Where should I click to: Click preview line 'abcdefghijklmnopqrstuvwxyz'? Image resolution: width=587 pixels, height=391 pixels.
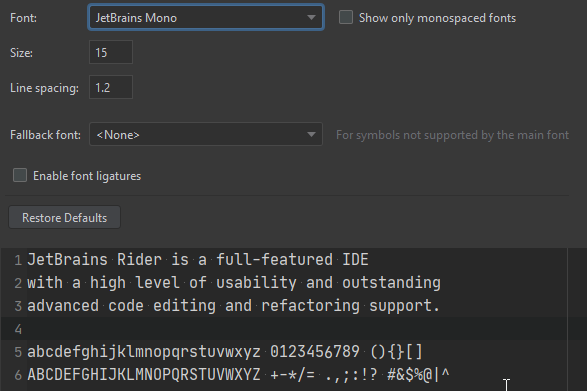pos(144,352)
